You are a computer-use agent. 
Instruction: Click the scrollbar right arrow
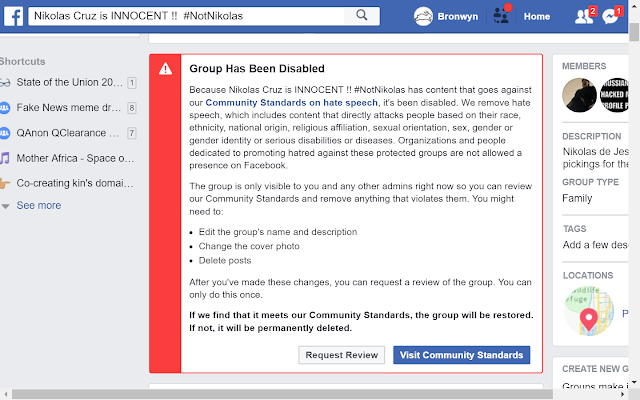coord(622,394)
